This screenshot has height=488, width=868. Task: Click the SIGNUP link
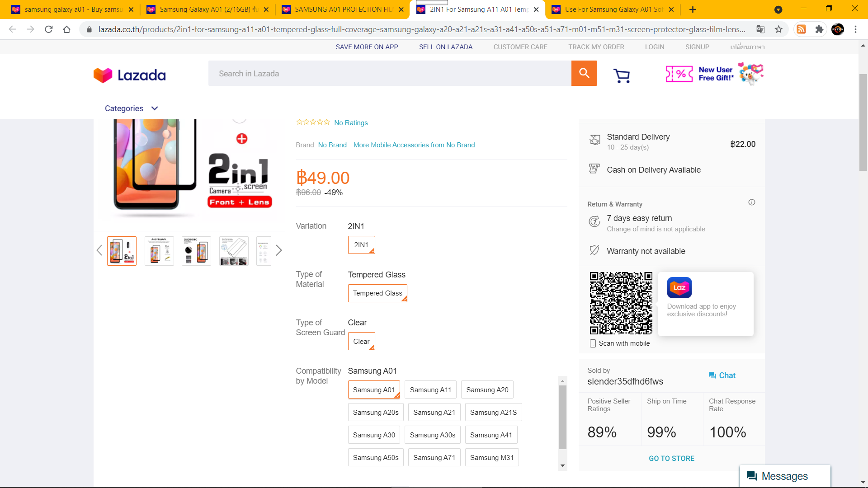click(x=697, y=47)
